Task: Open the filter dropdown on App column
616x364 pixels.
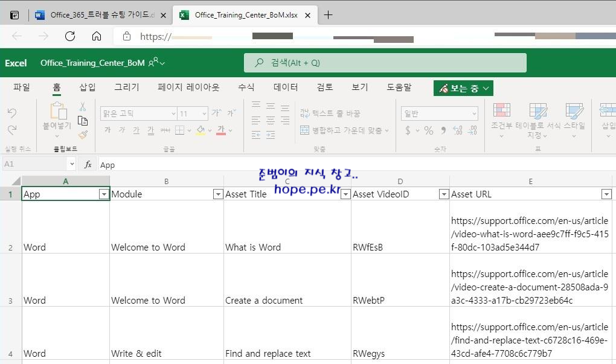Action: click(x=104, y=194)
